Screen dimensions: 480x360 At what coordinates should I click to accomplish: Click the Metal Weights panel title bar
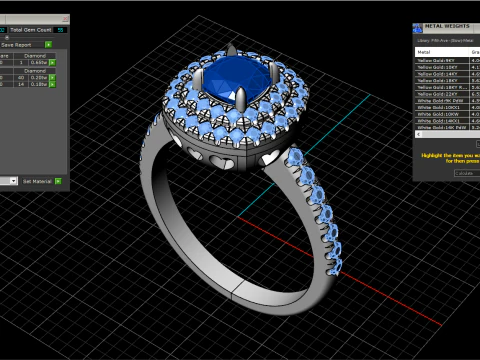pyautogui.click(x=447, y=28)
